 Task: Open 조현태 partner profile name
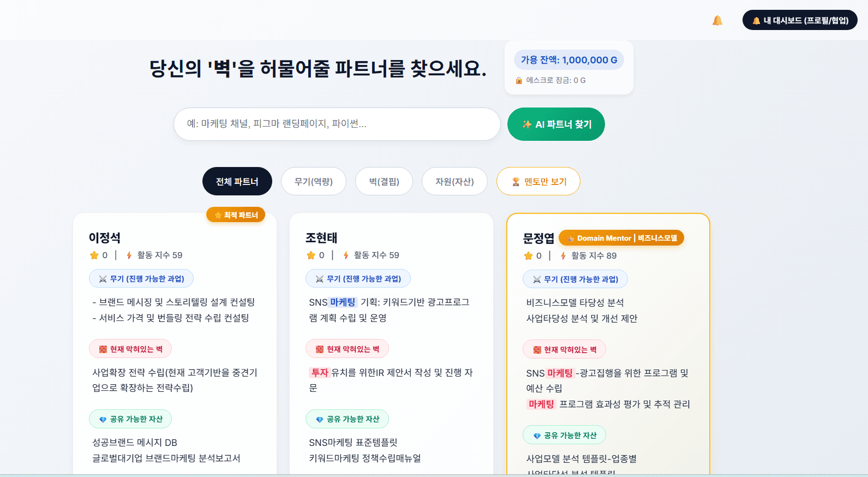click(x=321, y=238)
